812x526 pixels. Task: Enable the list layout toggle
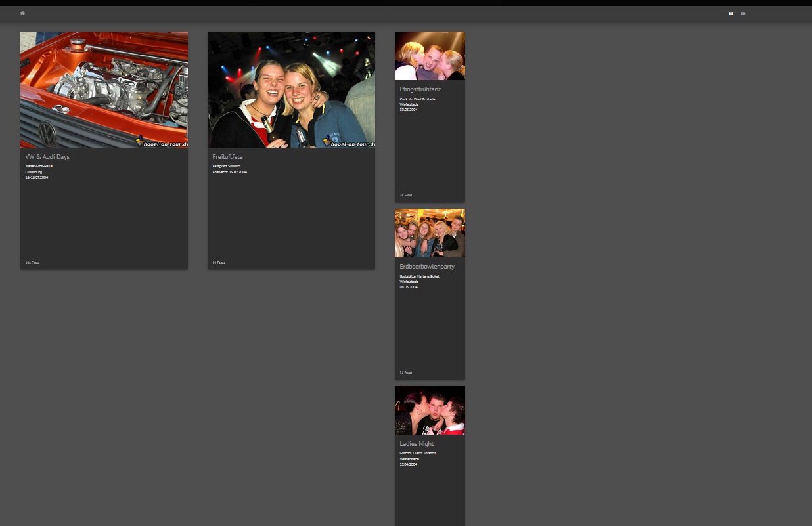pos(743,13)
